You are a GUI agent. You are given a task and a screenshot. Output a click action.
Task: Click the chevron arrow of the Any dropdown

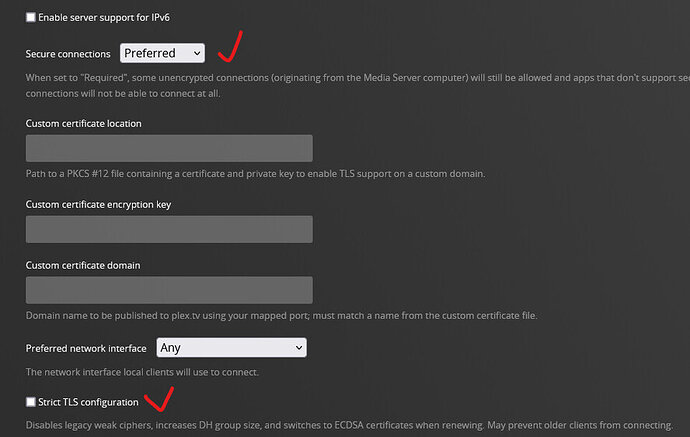pyautogui.click(x=297, y=348)
